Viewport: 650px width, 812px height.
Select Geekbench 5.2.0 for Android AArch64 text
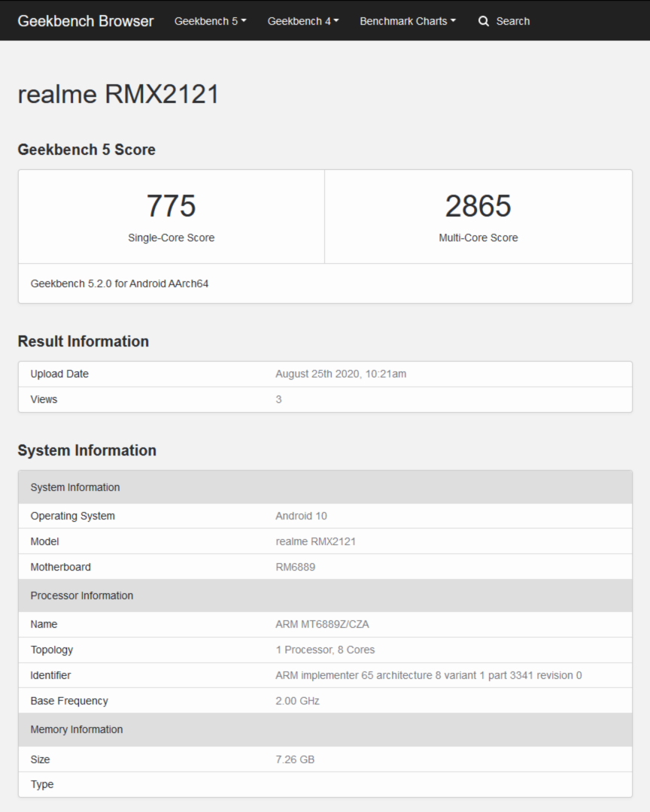(119, 283)
